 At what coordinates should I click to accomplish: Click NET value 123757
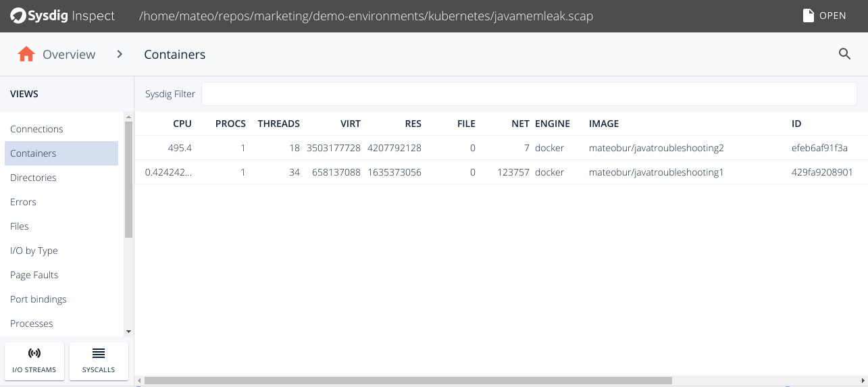click(512, 172)
